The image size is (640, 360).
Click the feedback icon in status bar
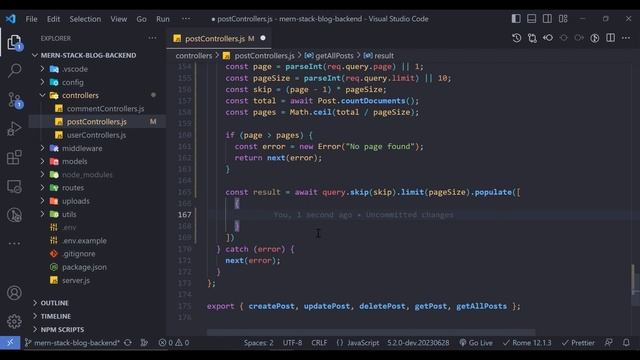pos(609,342)
